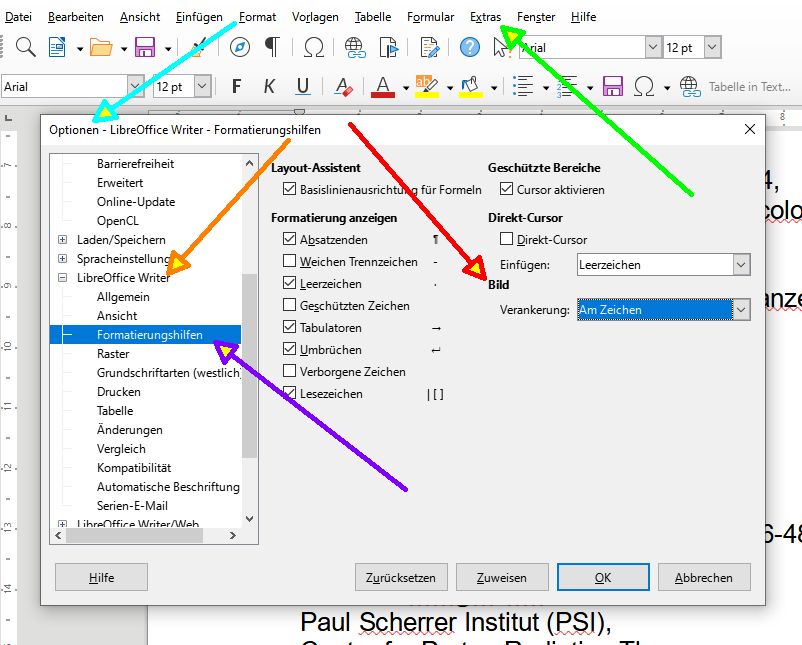
Task: Open the Bearbeiten menu
Action: [x=76, y=17]
